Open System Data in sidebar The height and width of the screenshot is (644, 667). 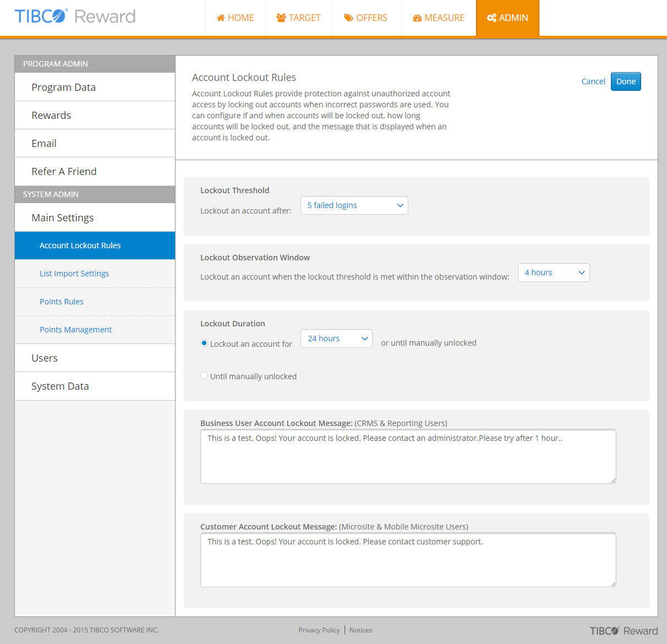click(x=95, y=386)
